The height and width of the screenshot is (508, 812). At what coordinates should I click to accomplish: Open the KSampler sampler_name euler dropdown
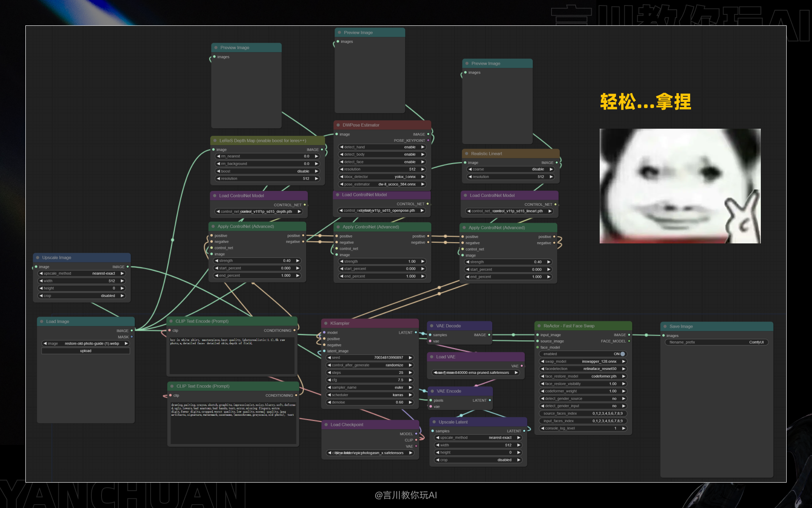coord(370,387)
